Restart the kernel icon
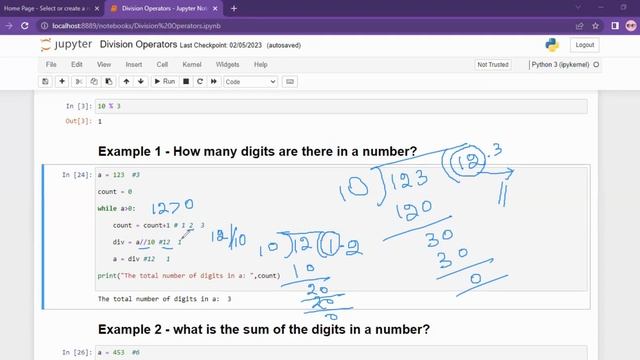The height and width of the screenshot is (360, 640). click(200, 82)
